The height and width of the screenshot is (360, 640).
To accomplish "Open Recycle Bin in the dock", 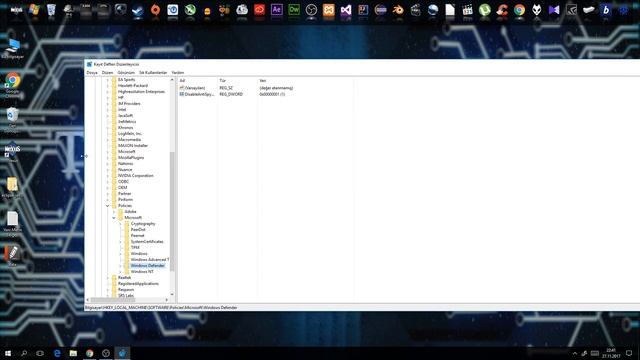I will click(x=51, y=10).
